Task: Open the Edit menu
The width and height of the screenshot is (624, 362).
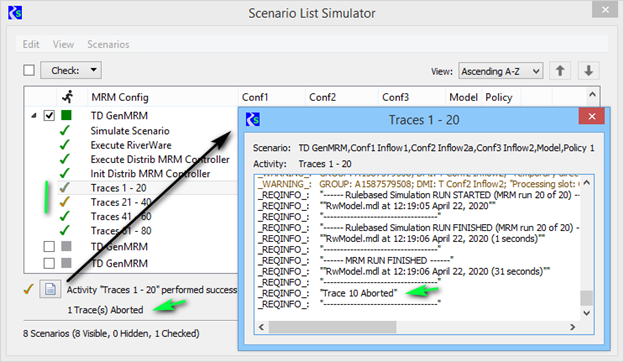Action: [x=31, y=44]
